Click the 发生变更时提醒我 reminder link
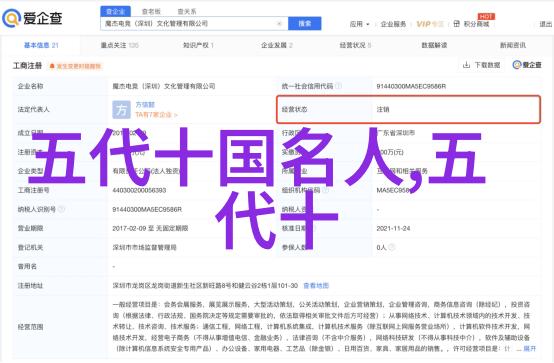 coord(79,66)
